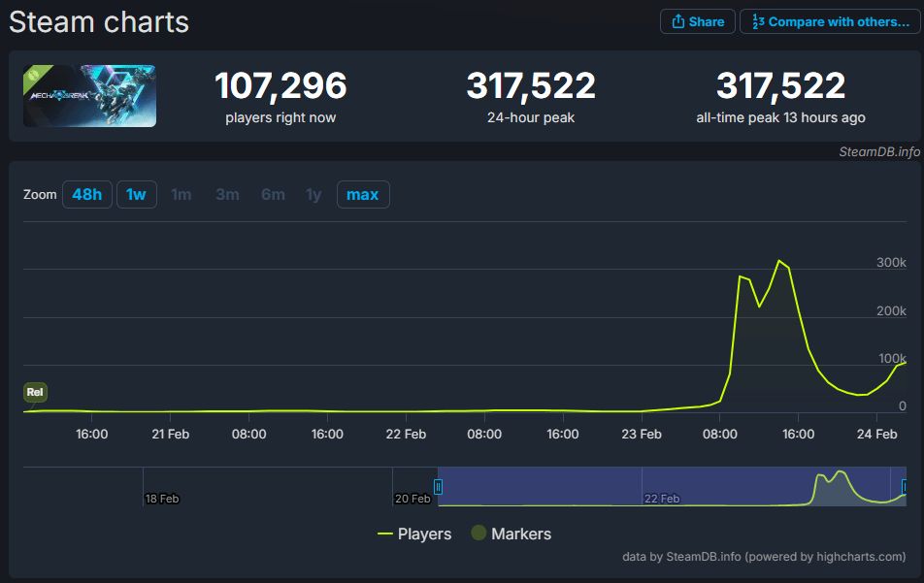The width and height of the screenshot is (924, 583).
Task: Click the 18 Feb navigator label
Action: coord(162,499)
